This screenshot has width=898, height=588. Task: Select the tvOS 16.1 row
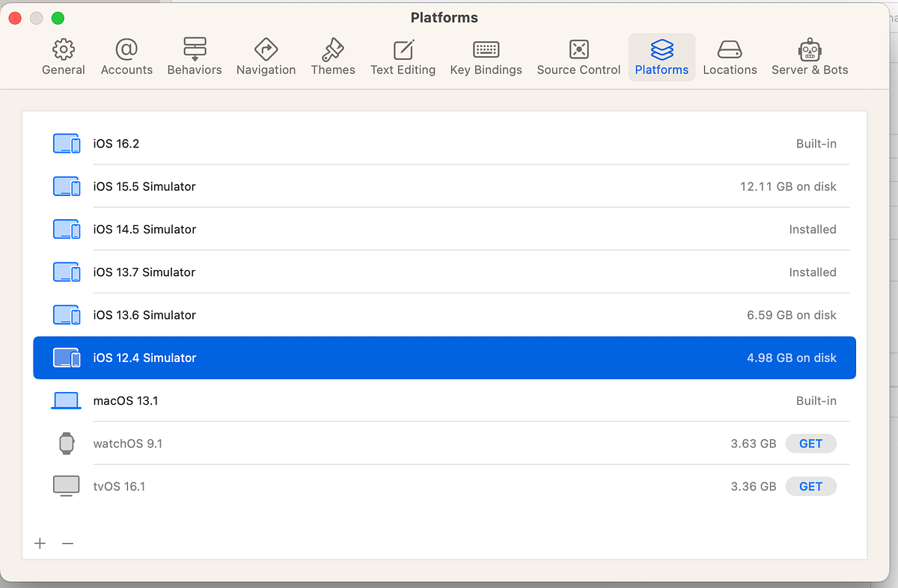coord(299,486)
